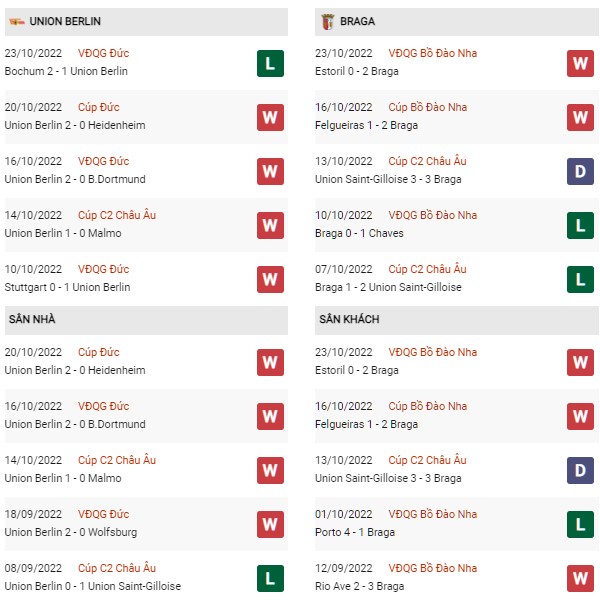600x600 pixels.
Task: Open the VĐQG Đức link dated 23/10/2022
Action: point(103,53)
